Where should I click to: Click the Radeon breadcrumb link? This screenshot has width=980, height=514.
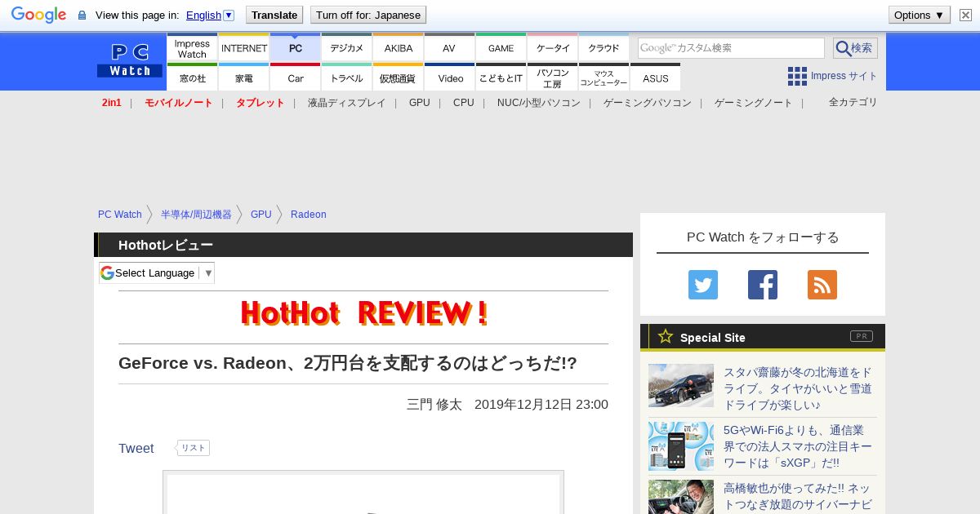309,215
